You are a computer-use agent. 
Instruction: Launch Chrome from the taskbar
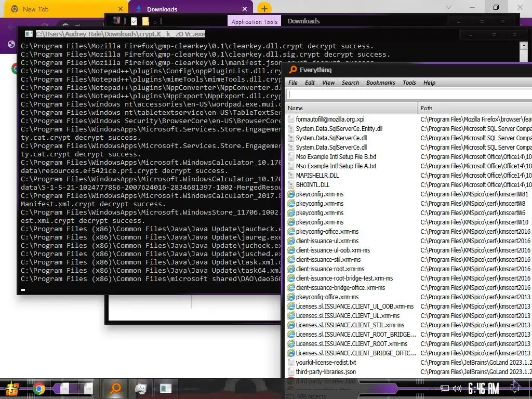coord(38,389)
